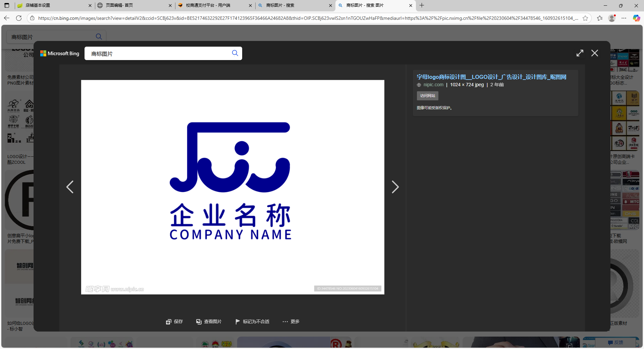Open a new browser tab
644x349 pixels.
(x=422, y=5)
